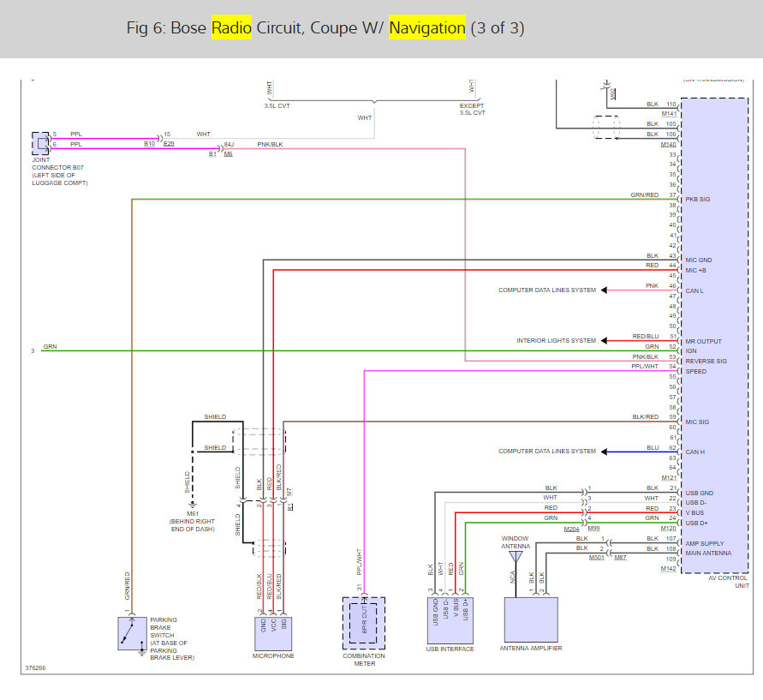Click the Window Antenna triangle symbol
The image size is (763, 700).
tap(516, 556)
